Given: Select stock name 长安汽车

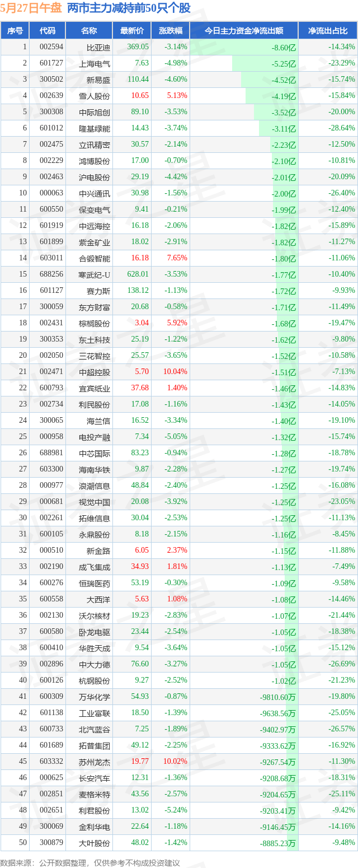Looking at the screenshot, I should coord(95,778).
